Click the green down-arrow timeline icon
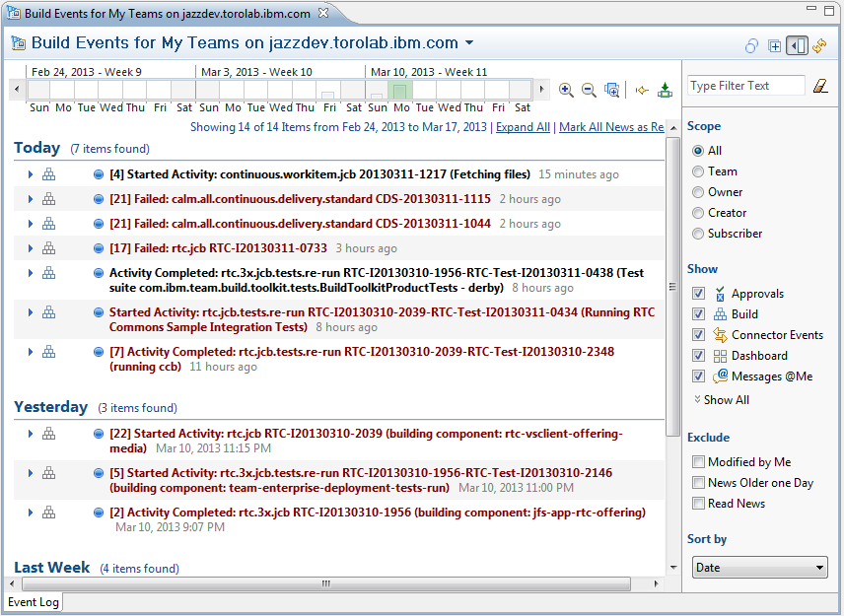This screenshot has width=844, height=616. 666,90
